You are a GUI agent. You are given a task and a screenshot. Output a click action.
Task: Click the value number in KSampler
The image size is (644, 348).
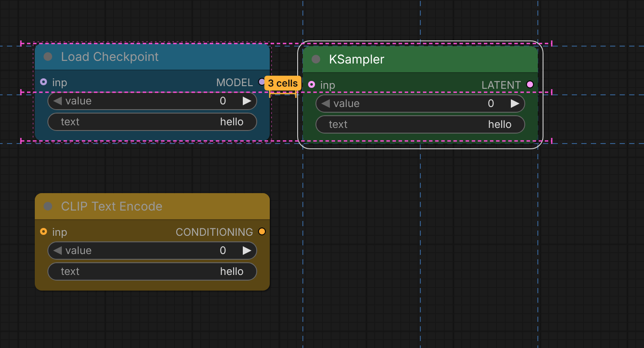(x=491, y=104)
